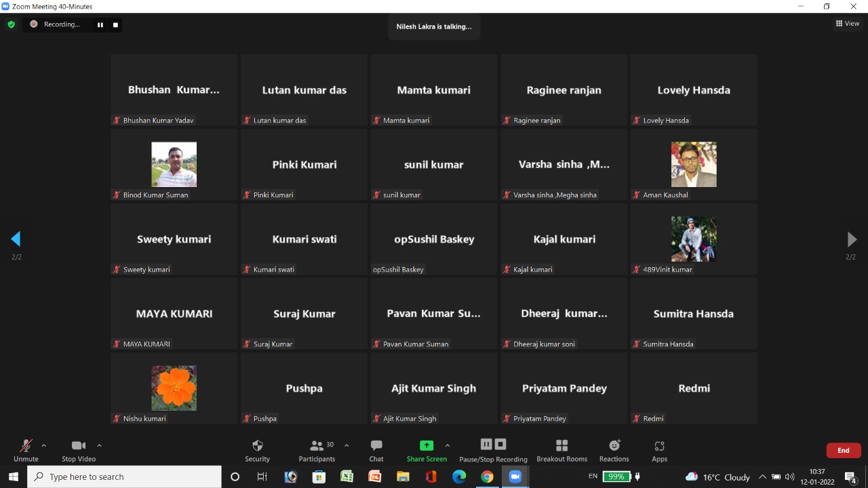Click muted mic icon of Kajal kumari
This screenshot has height=488, width=868.
(507, 269)
